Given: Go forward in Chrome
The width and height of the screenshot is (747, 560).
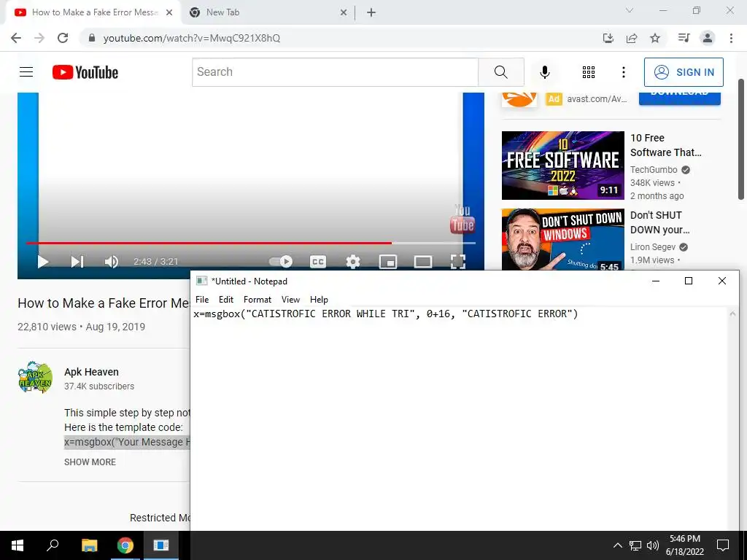Looking at the screenshot, I should click(39, 38).
